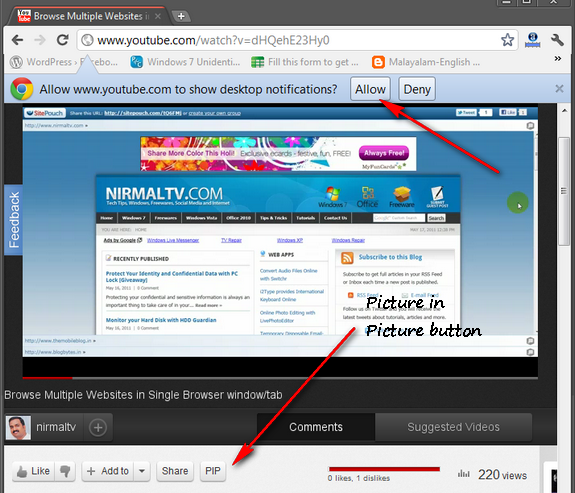The width and height of the screenshot is (575, 493).
Task: Click the site info globe icon
Action: (x=87, y=40)
